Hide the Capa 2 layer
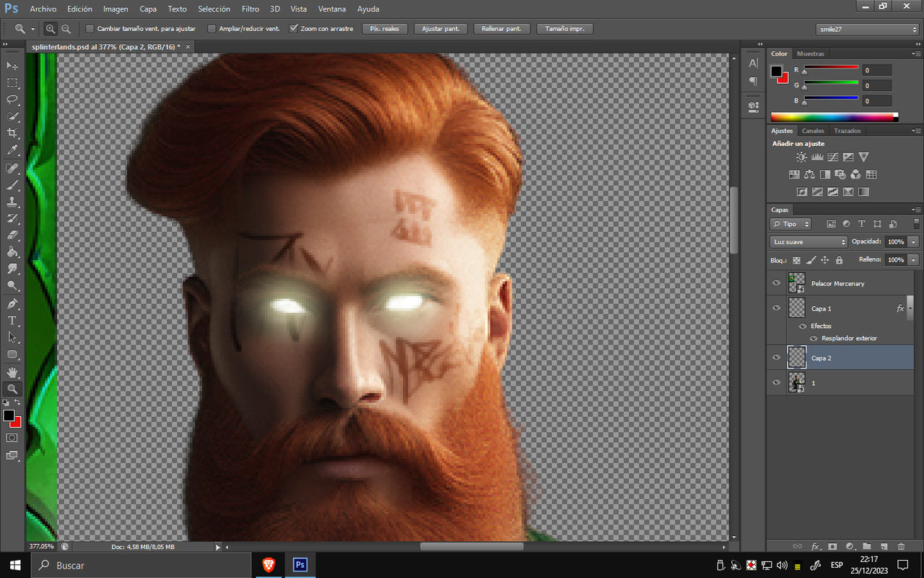 coord(777,358)
